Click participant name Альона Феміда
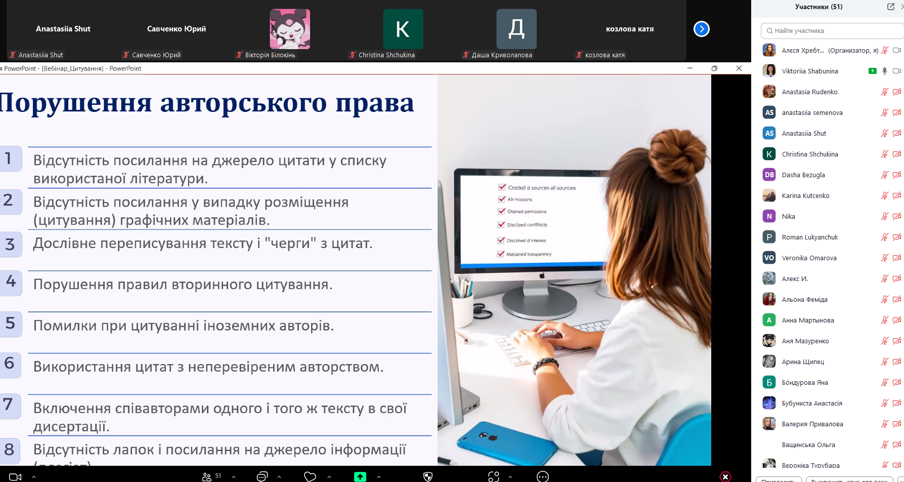904x482 pixels. click(x=804, y=299)
